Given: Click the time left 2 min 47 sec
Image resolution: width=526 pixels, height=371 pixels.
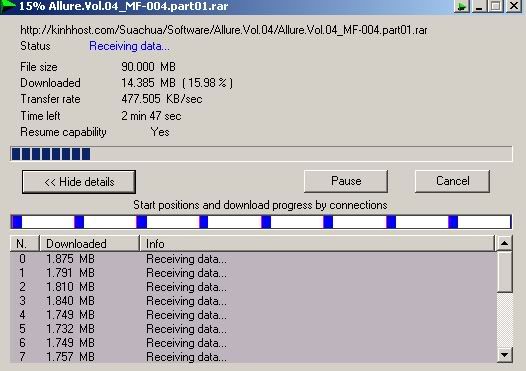Looking at the screenshot, I should [151, 116].
